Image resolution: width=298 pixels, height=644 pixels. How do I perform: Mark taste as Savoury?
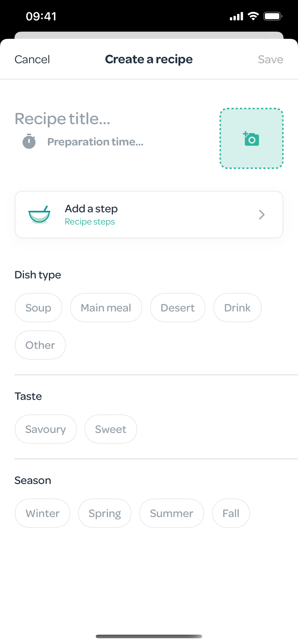[46, 429]
